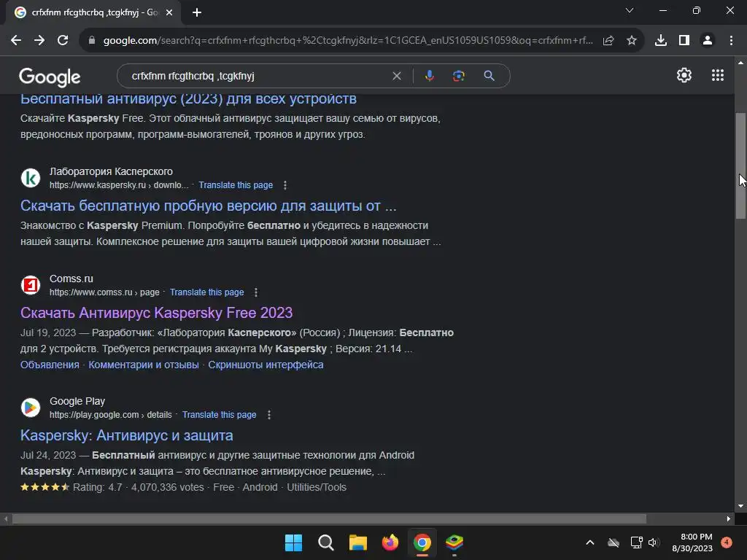Bookmark this page with star icon
Screen dimensions: 747x560
click(x=632, y=41)
